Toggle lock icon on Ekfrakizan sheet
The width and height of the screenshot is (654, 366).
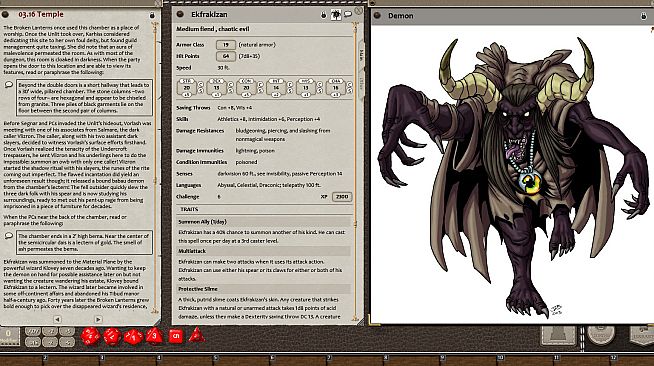pyautogui.click(x=323, y=15)
